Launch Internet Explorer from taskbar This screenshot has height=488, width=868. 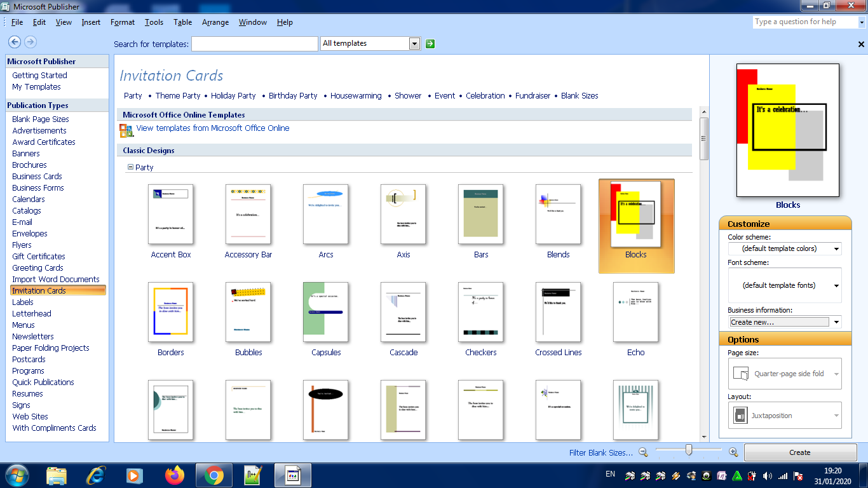(96, 475)
